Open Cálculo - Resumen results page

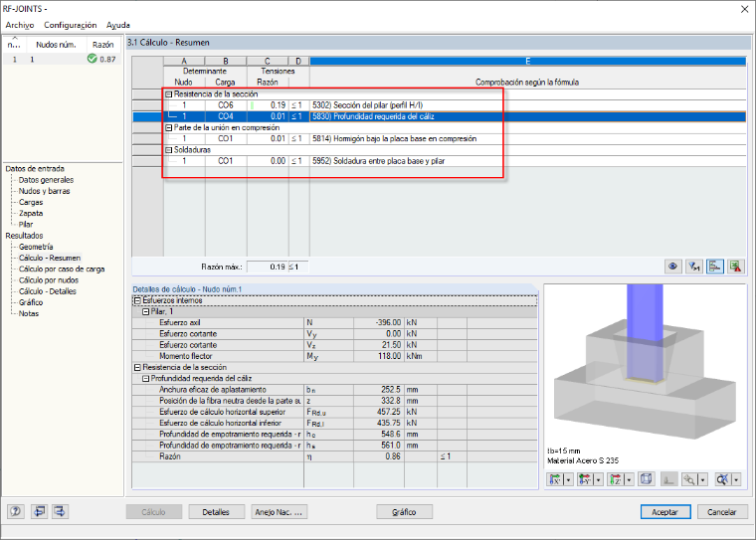click(x=50, y=258)
